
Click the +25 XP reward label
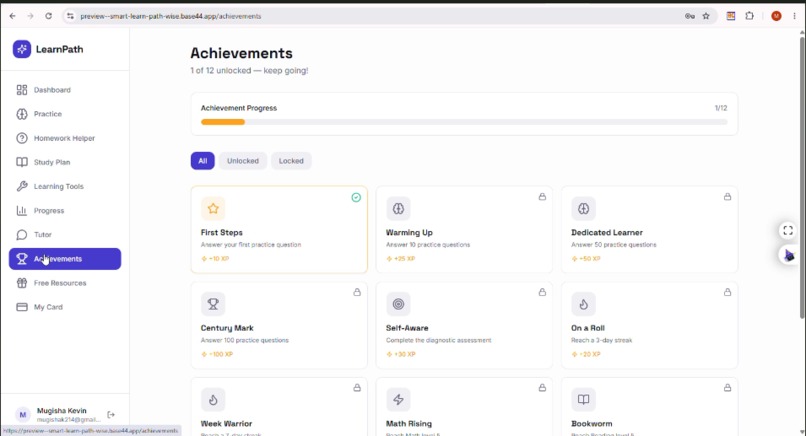tap(401, 259)
